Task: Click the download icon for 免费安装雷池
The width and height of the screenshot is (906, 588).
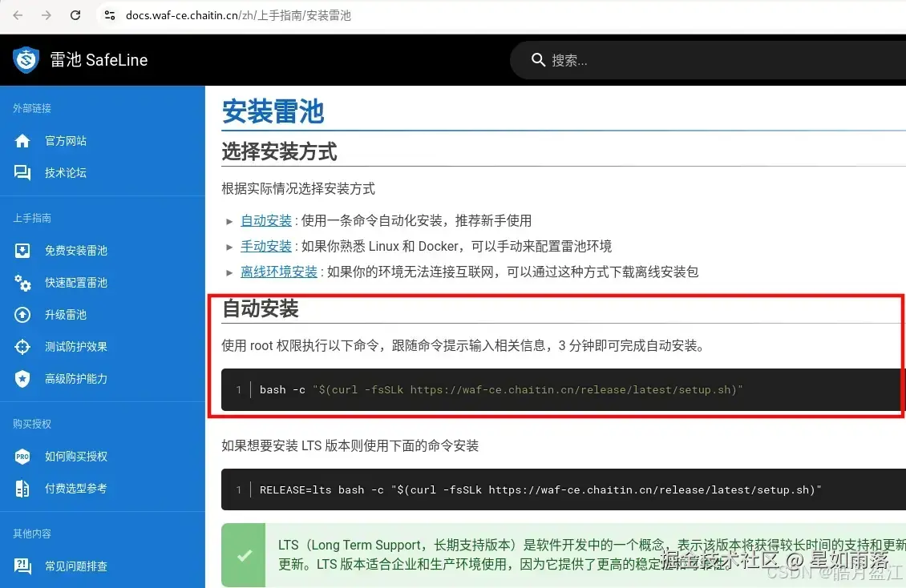Action: [22, 250]
